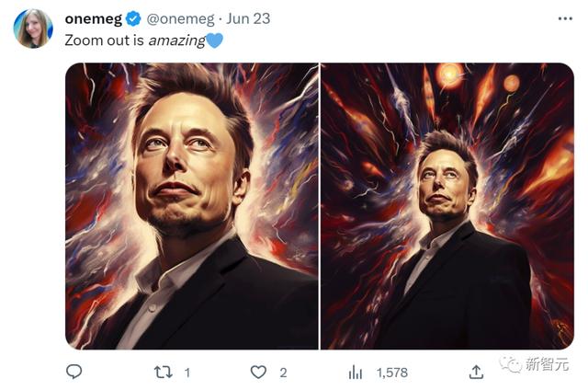Retweet the Zoom out post
Viewport: 588px width, 390px height.
pos(163,373)
